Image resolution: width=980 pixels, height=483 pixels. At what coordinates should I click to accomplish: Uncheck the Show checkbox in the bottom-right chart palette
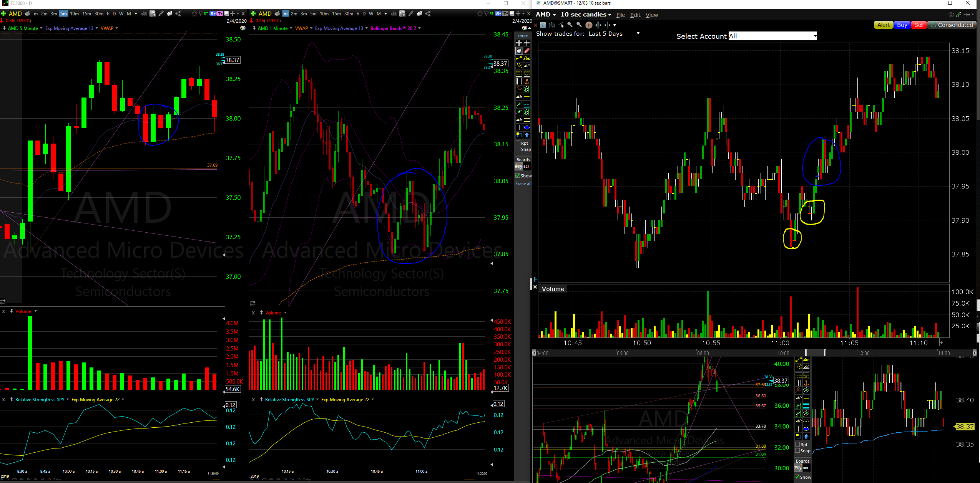point(797,477)
